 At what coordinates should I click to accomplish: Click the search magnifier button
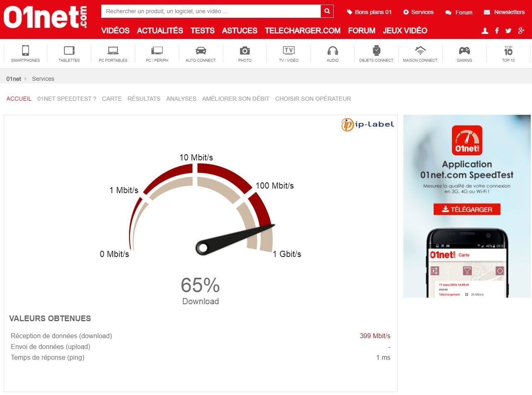click(x=327, y=11)
